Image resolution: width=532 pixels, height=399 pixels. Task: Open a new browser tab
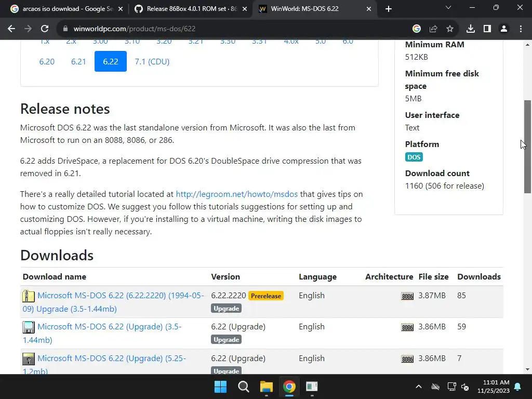coord(389,9)
